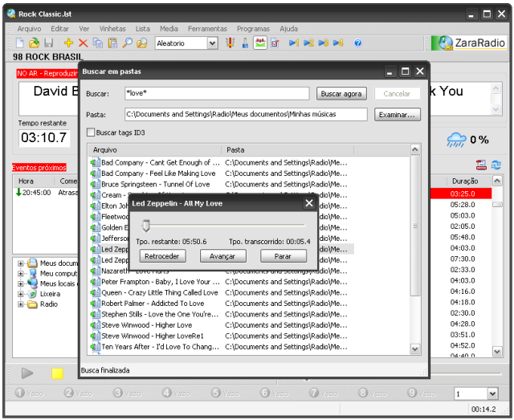The image size is (514, 420).
Task: Select Bad Company - Feel Like Making Love
Action: click(158, 173)
